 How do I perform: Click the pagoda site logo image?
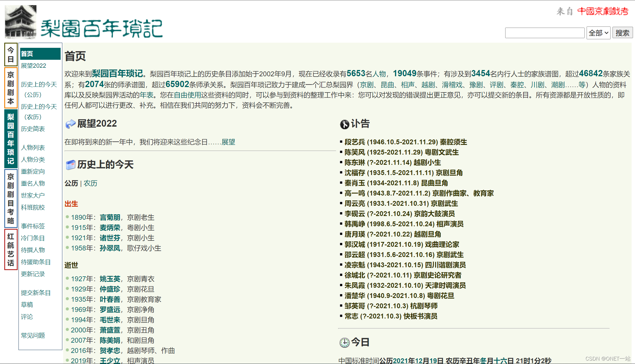(20, 22)
